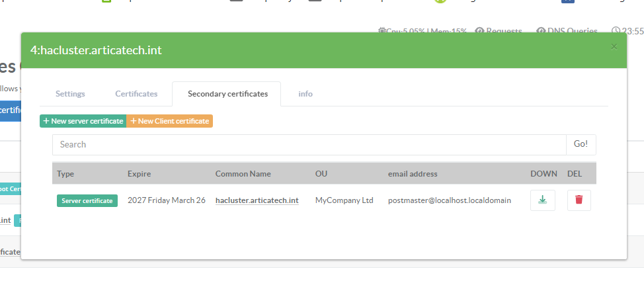The image size is (644, 289).
Task: Click New server certificate button
Action: [x=83, y=121]
